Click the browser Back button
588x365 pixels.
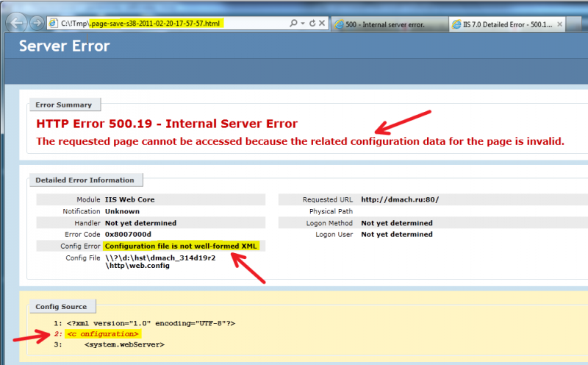[16, 24]
